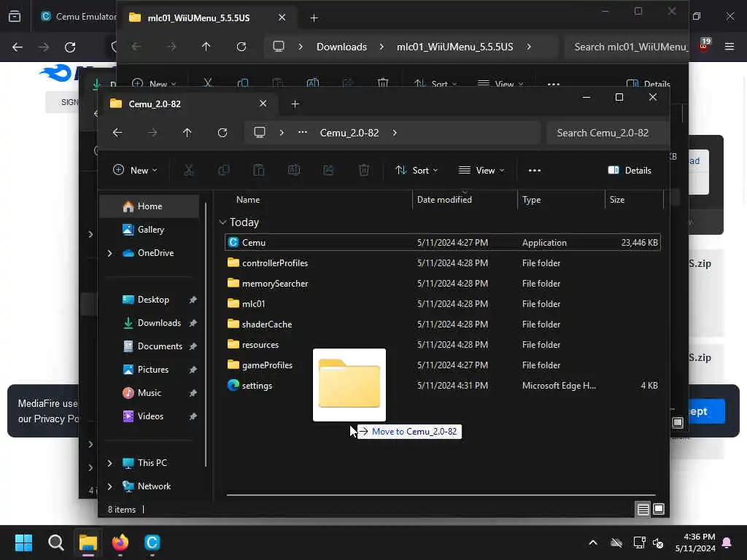747x560 pixels.
Task: Open Downloads in the navigation pane
Action: pos(150,323)
